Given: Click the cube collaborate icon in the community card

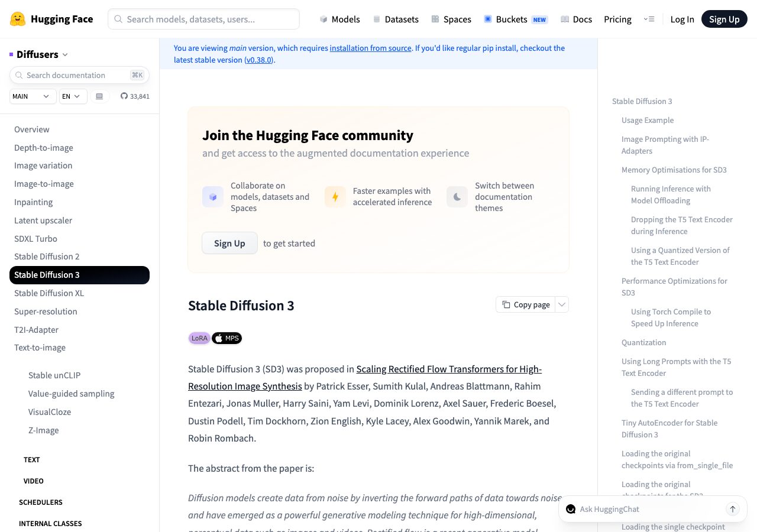Looking at the screenshot, I should [213, 197].
